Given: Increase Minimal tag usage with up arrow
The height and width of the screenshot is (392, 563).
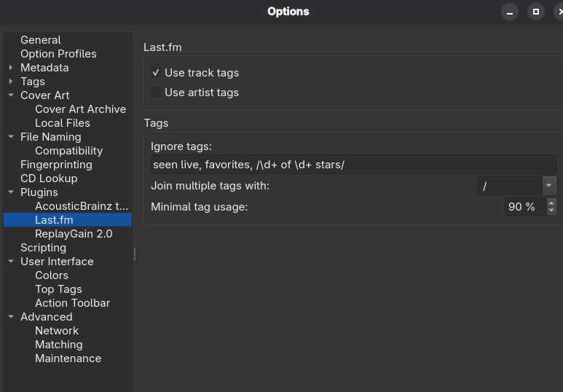Looking at the screenshot, I should tap(551, 203).
